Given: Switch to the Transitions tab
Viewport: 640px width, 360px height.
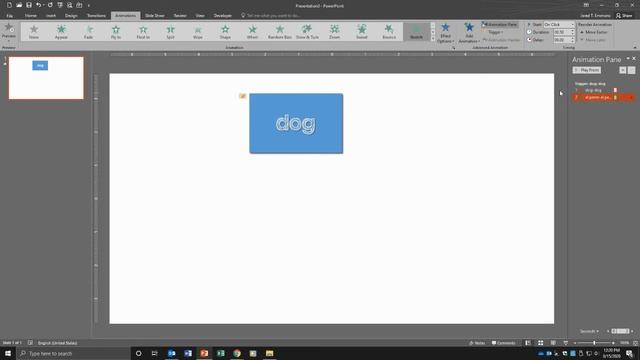Looking at the screenshot, I should (96, 16).
